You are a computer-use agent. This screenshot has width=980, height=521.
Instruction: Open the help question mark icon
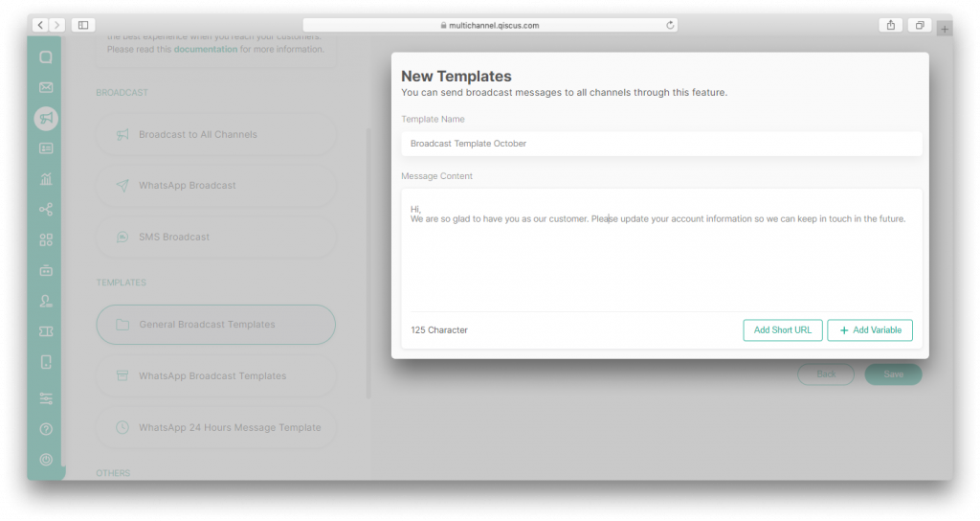click(x=46, y=429)
